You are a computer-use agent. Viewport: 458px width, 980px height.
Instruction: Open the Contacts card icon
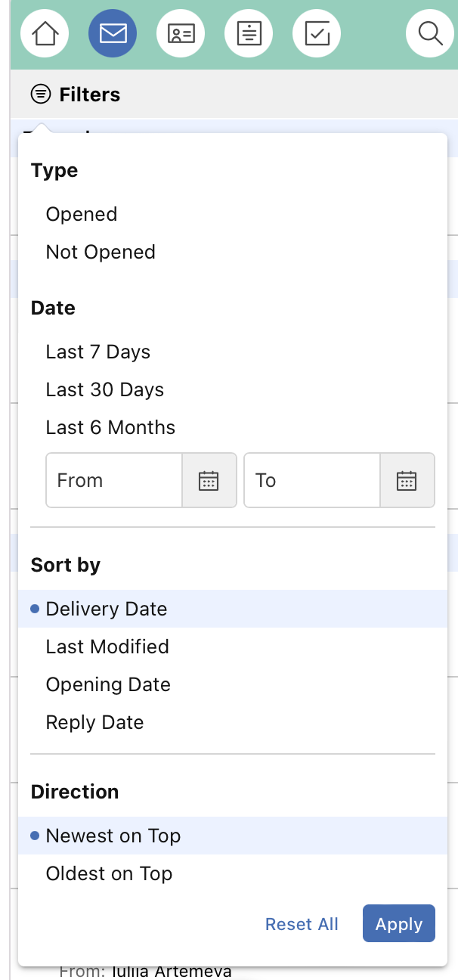[x=181, y=33]
